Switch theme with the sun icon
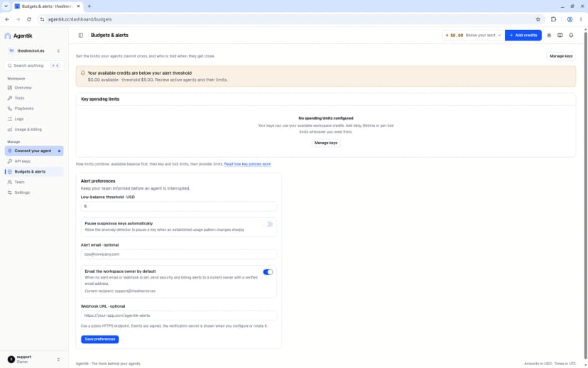588x368 pixels. click(x=549, y=36)
